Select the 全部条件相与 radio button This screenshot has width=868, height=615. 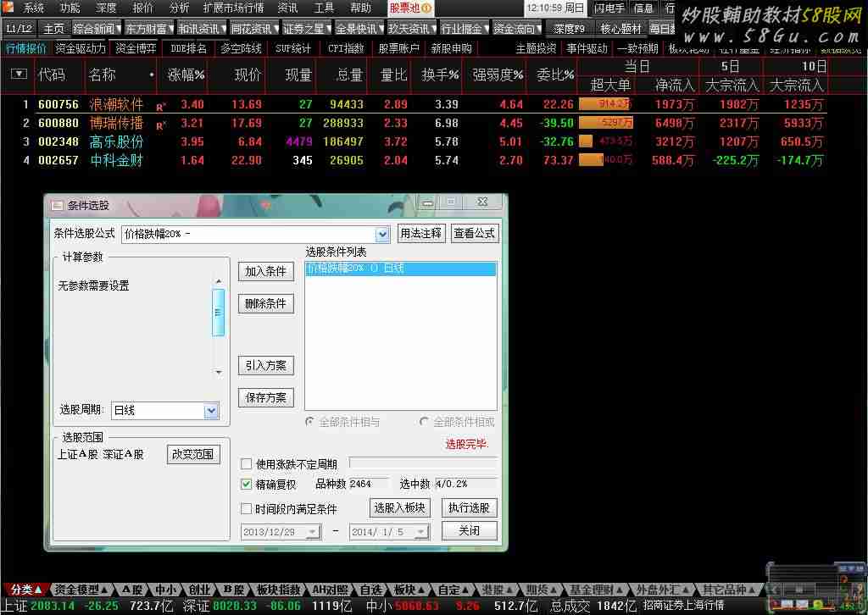click(310, 421)
